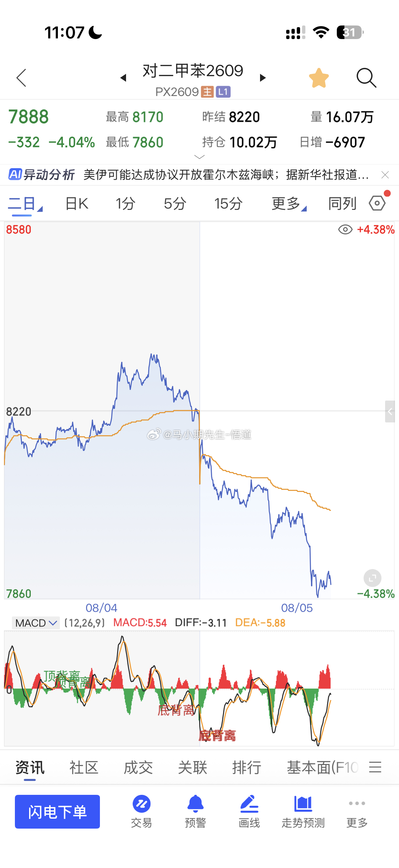Tap the back arrow icon
This screenshot has width=399, height=868.
tap(21, 78)
